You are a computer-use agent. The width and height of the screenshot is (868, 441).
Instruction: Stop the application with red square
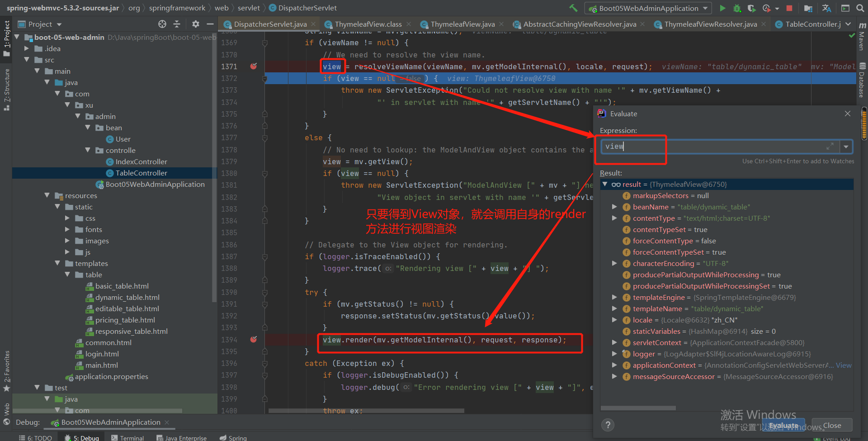(789, 8)
